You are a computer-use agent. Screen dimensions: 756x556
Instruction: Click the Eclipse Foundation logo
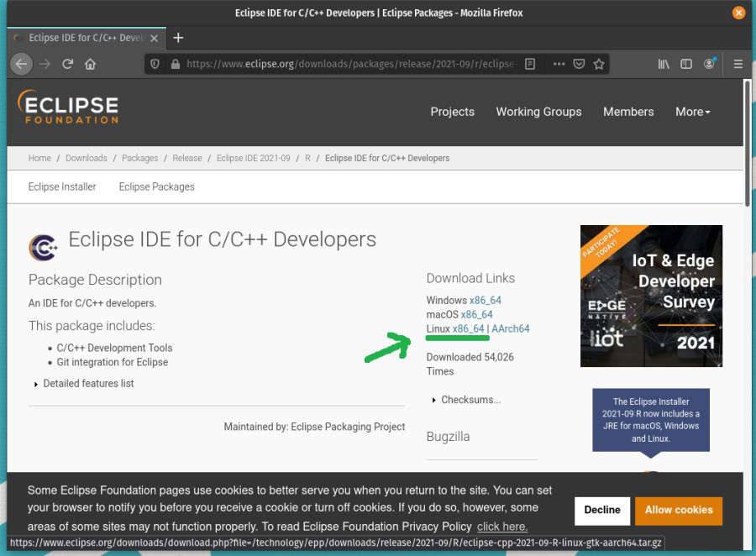click(68, 107)
